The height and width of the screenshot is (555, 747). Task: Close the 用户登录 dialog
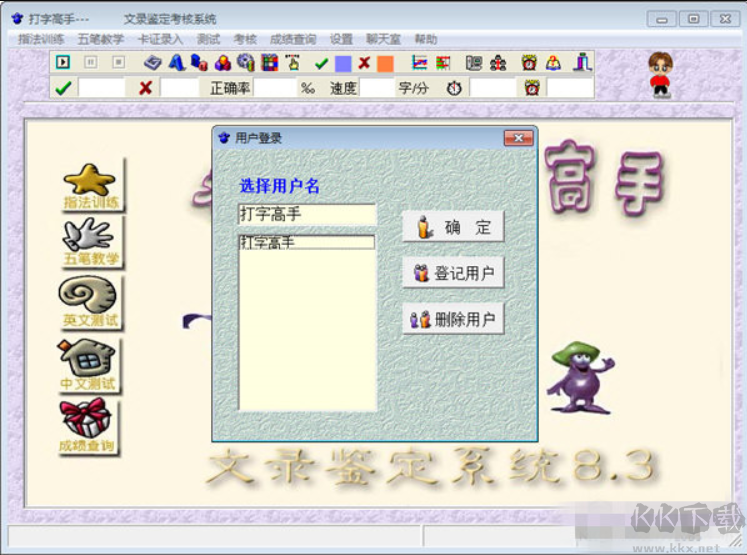(x=518, y=138)
